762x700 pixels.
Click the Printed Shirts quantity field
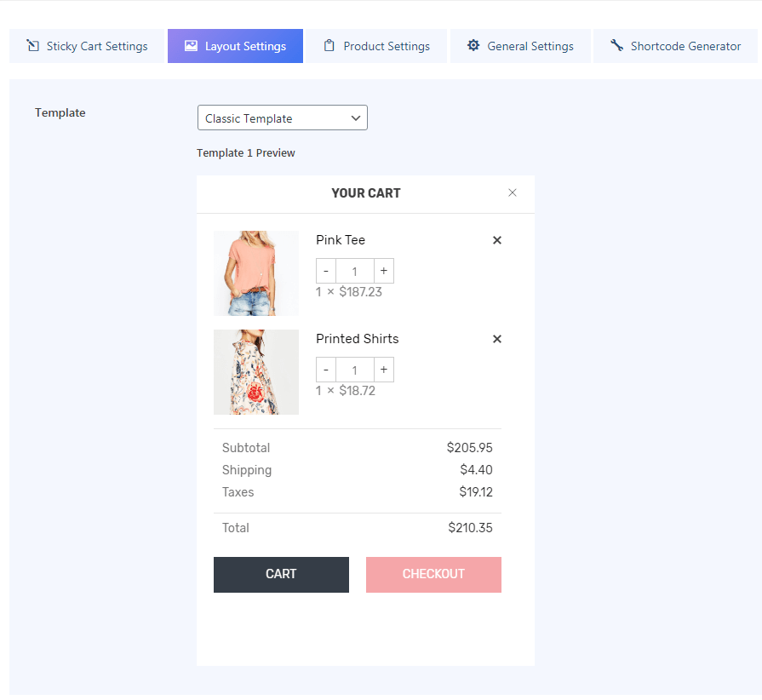(354, 370)
